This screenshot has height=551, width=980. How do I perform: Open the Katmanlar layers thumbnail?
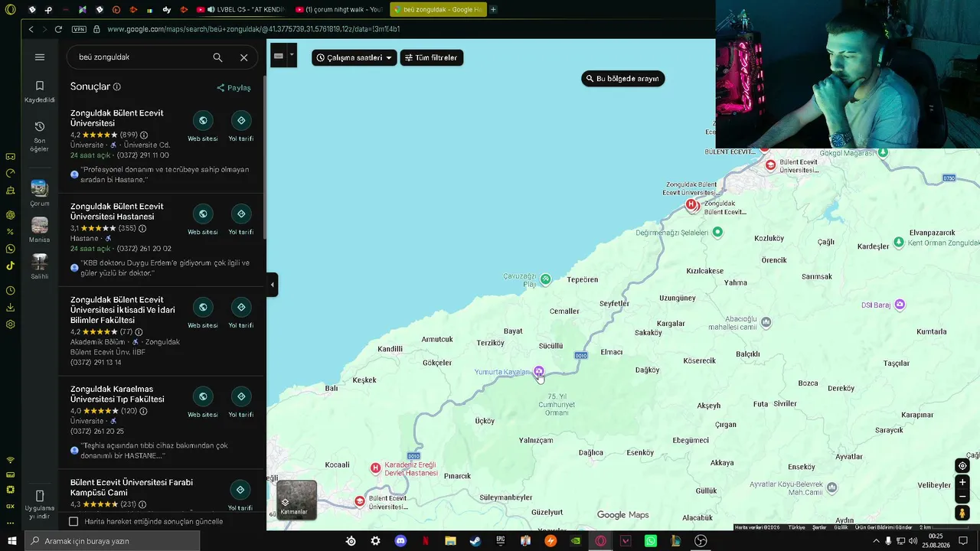(296, 500)
